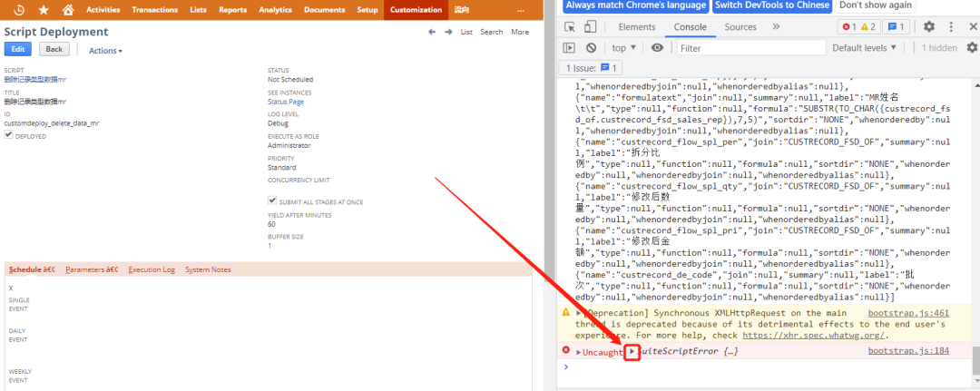Go to the NetSuite Home icon
This screenshot has height=391, width=980.
[68, 10]
